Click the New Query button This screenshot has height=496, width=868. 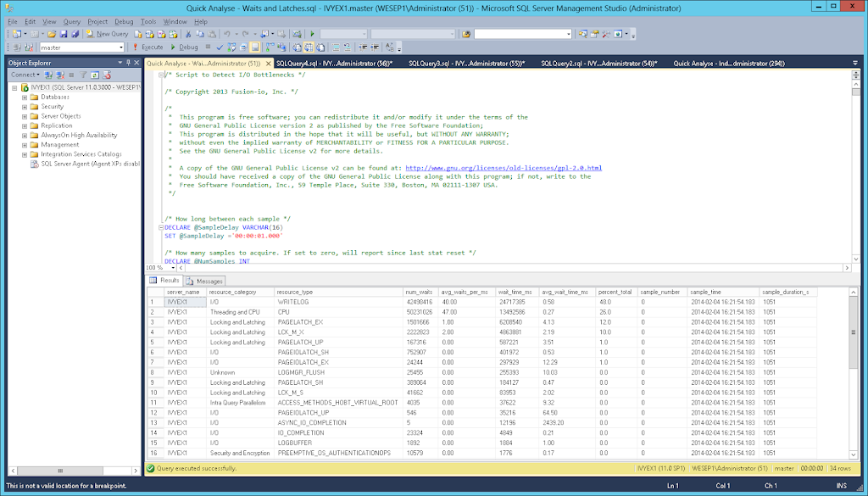[107, 34]
